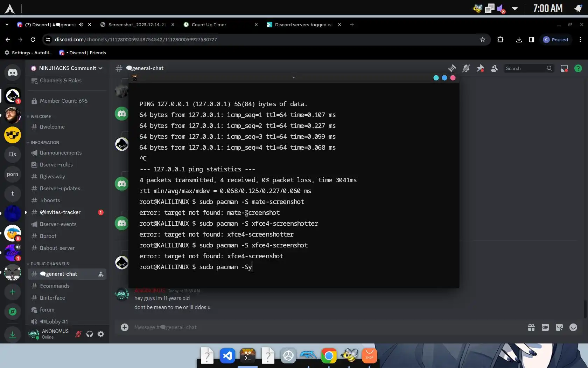This screenshot has height=368, width=588.
Task: Open Discord User Settings gear
Action: click(x=101, y=334)
